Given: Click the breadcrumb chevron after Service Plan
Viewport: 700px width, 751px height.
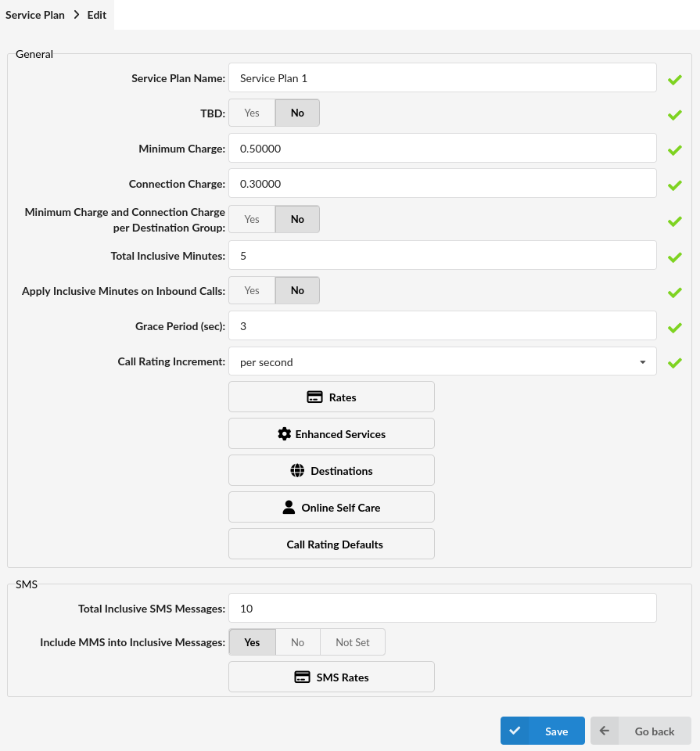Looking at the screenshot, I should click(77, 15).
